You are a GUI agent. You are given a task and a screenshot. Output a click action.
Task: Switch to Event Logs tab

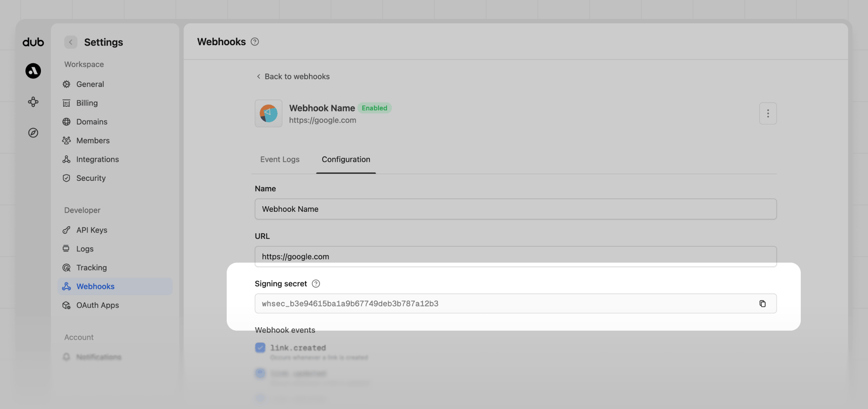click(280, 159)
